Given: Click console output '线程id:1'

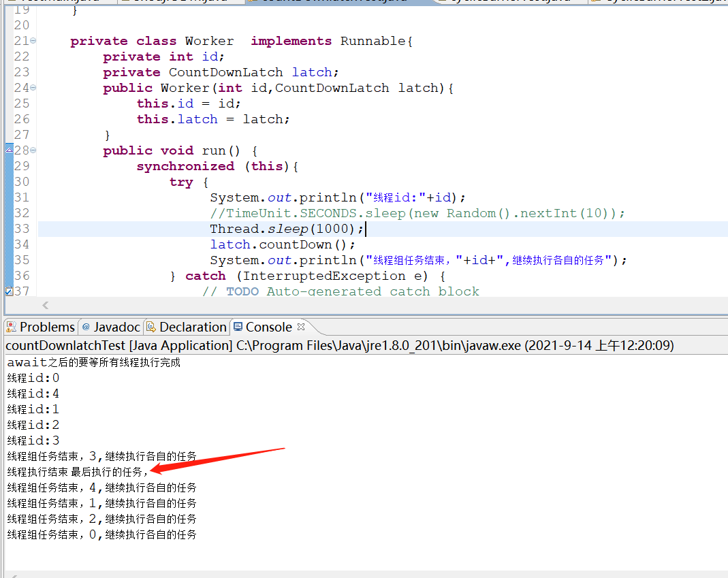Looking at the screenshot, I should pos(33,409).
